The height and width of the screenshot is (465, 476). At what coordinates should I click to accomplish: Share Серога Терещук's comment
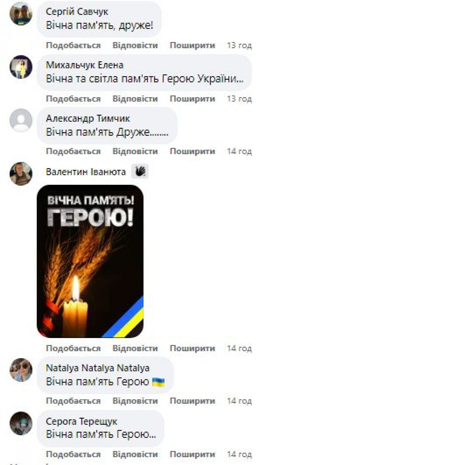point(192,454)
